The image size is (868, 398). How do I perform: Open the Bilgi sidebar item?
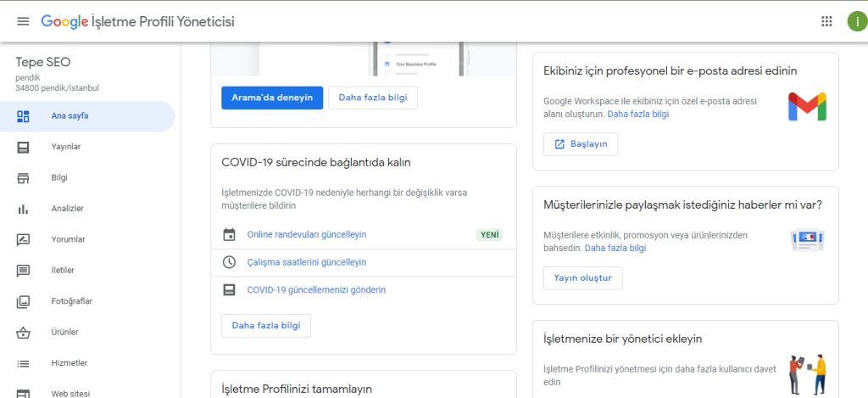59,178
